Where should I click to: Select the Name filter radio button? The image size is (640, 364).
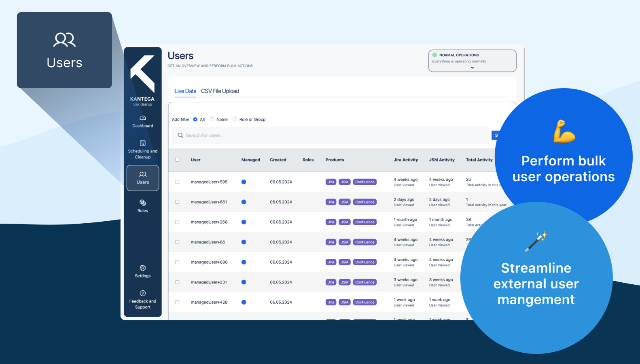point(212,119)
